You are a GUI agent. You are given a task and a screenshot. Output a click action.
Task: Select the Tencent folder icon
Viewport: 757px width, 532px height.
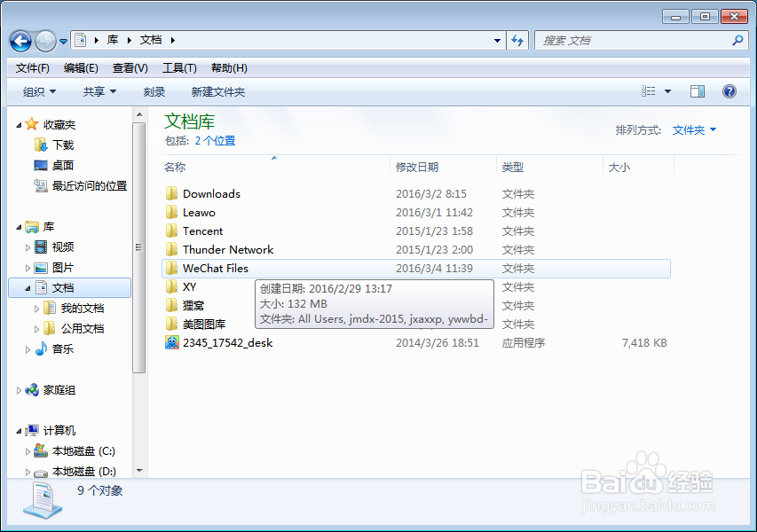pos(171,231)
